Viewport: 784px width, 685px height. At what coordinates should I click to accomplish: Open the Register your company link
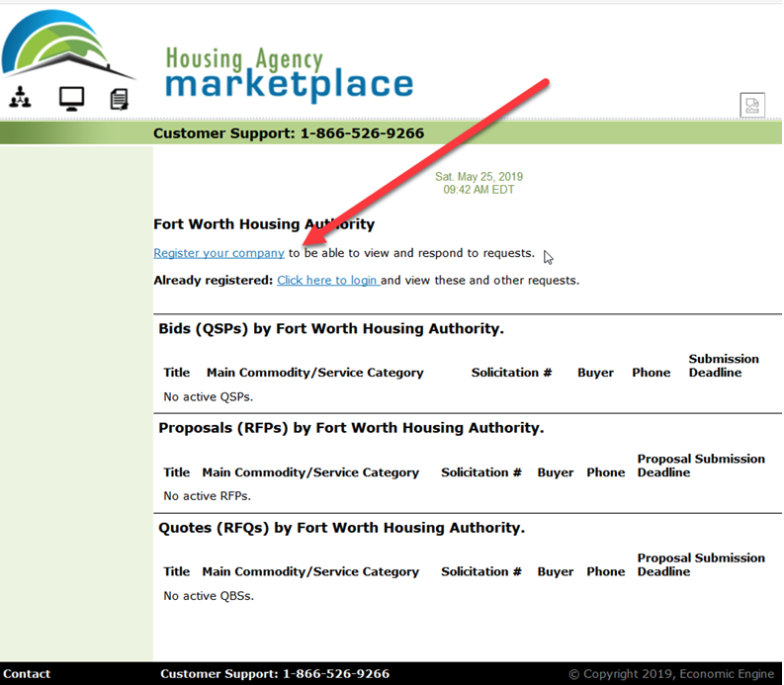point(219,253)
